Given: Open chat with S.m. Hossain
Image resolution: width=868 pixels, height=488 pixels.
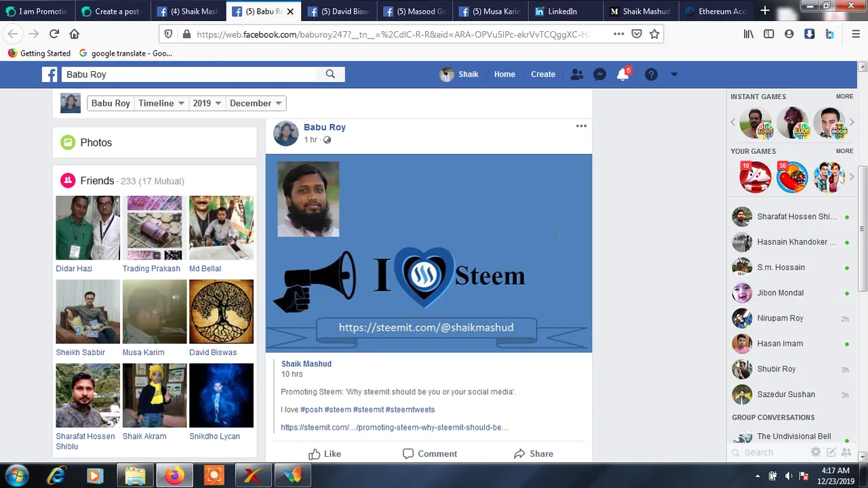Looking at the screenshot, I should point(791,267).
